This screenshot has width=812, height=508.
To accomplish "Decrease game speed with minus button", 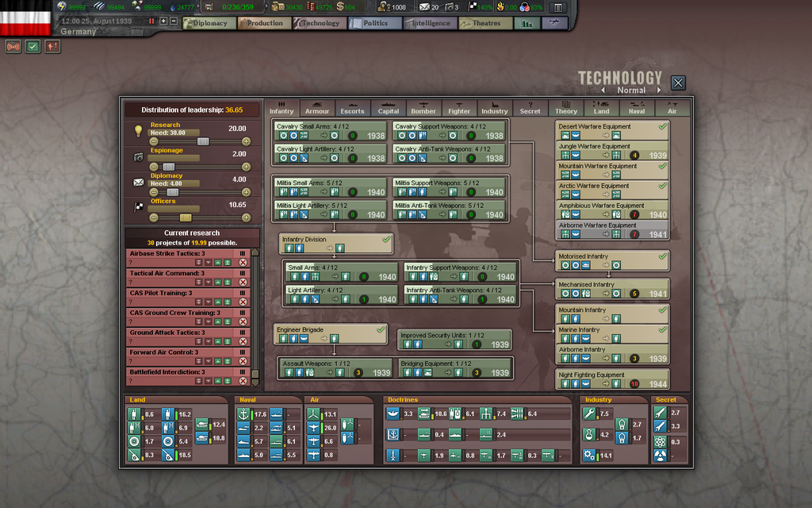I will [x=174, y=21].
